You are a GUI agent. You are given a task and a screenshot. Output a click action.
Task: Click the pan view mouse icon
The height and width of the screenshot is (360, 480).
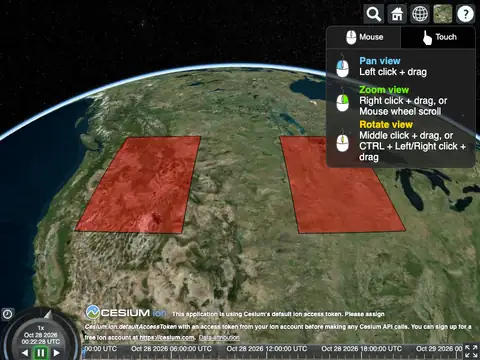tap(342, 66)
